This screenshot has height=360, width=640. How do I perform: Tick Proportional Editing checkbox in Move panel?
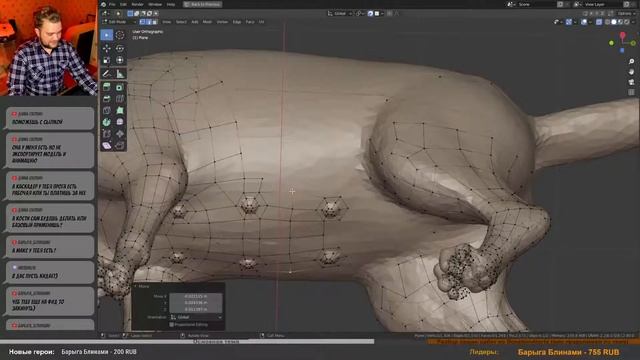coord(171,325)
